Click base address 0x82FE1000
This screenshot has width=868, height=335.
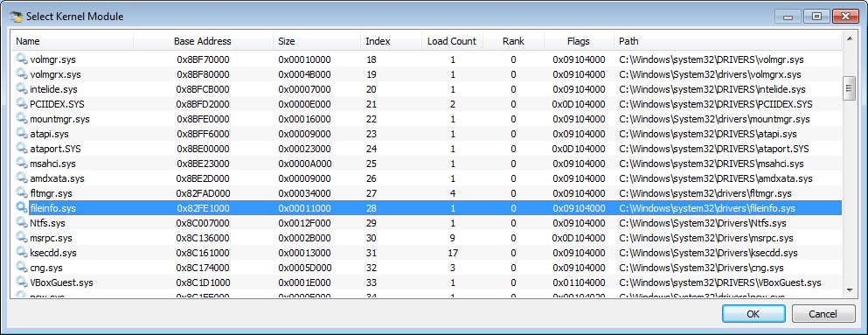(203, 208)
